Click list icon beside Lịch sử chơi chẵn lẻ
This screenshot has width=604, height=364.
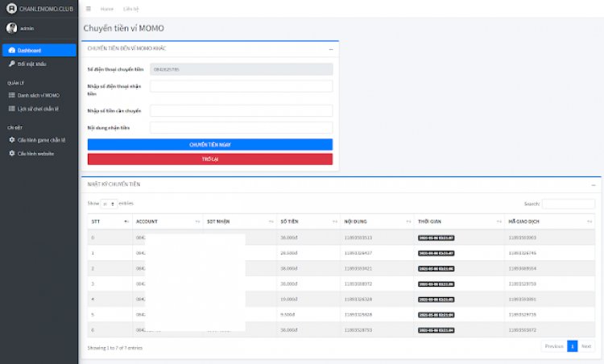(12, 109)
